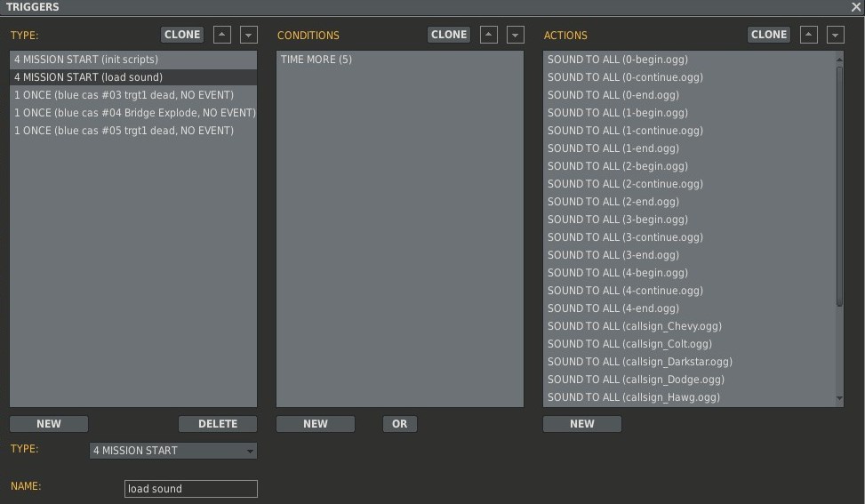Image resolution: width=865 pixels, height=504 pixels.
Task: Select action 'SOUND TO ALL (callsign_Darkstar.ogg)'
Action: tap(690, 362)
